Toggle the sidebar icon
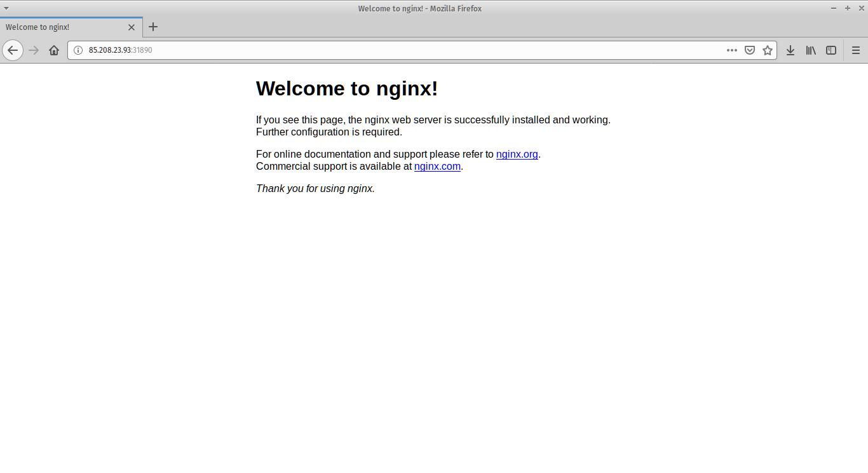This screenshot has height=473, width=868. (831, 50)
